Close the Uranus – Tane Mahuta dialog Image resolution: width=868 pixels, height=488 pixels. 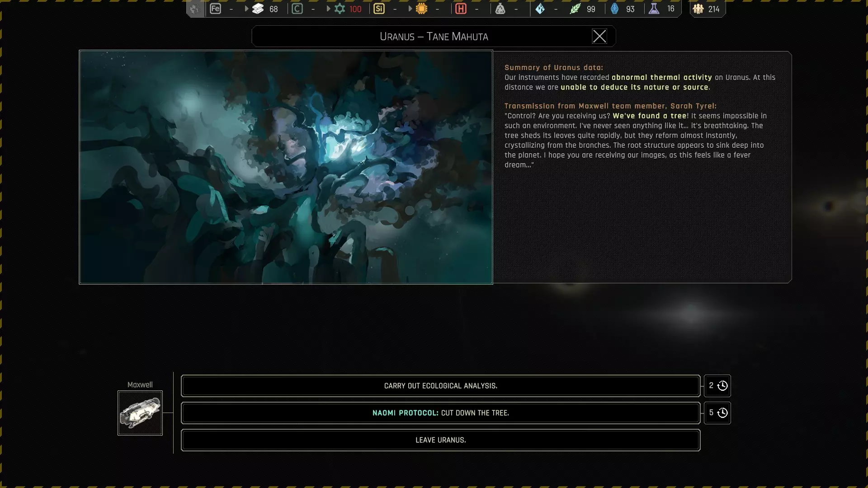point(599,36)
